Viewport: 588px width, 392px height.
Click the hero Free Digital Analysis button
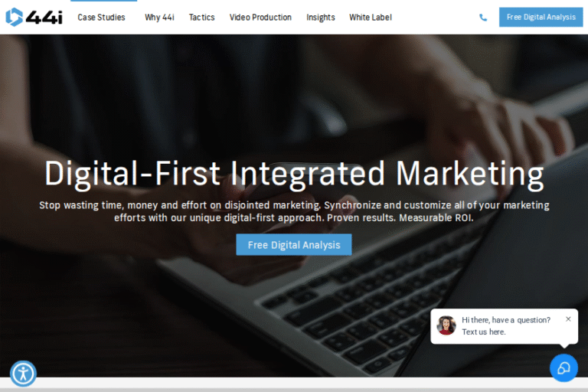pyautogui.click(x=294, y=244)
